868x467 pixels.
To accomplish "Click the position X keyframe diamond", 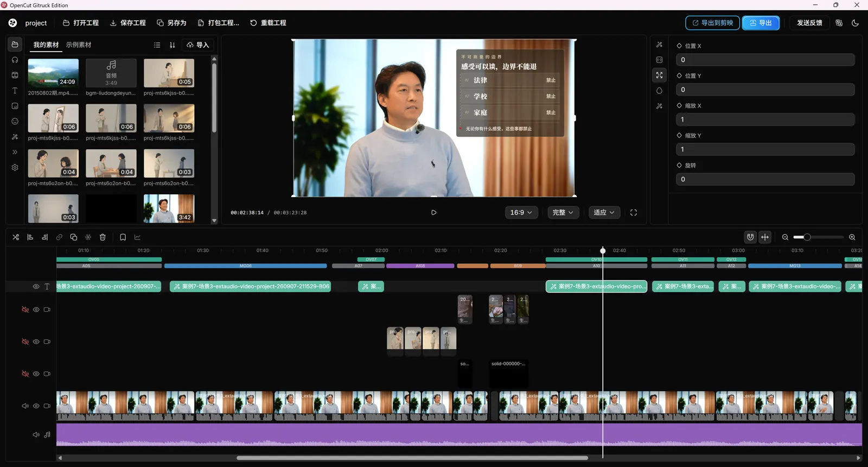I will coord(679,46).
